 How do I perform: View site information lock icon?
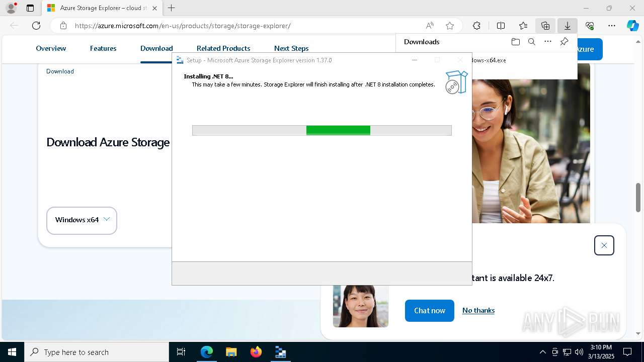[63, 26]
